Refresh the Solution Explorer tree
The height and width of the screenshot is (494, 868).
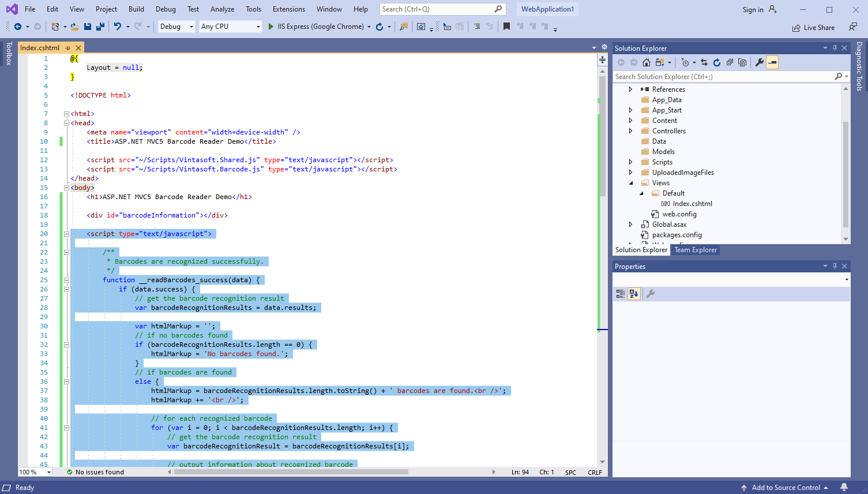[x=717, y=62]
